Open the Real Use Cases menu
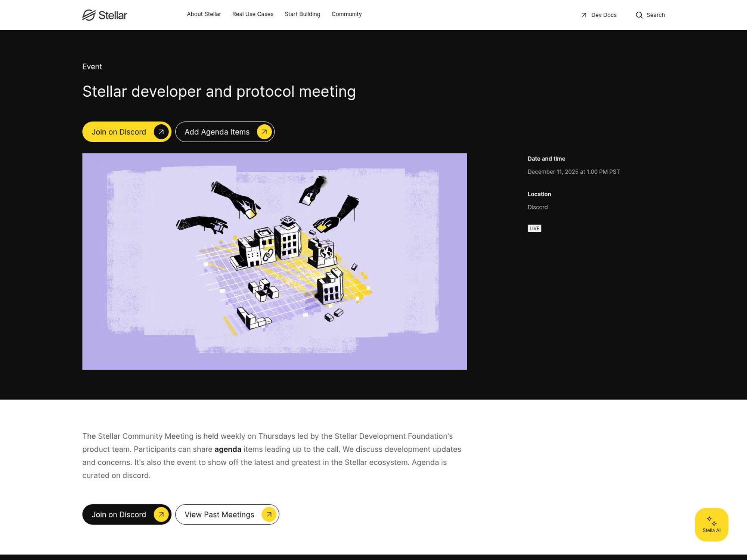This screenshot has width=747, height=560. pos(253,14)
